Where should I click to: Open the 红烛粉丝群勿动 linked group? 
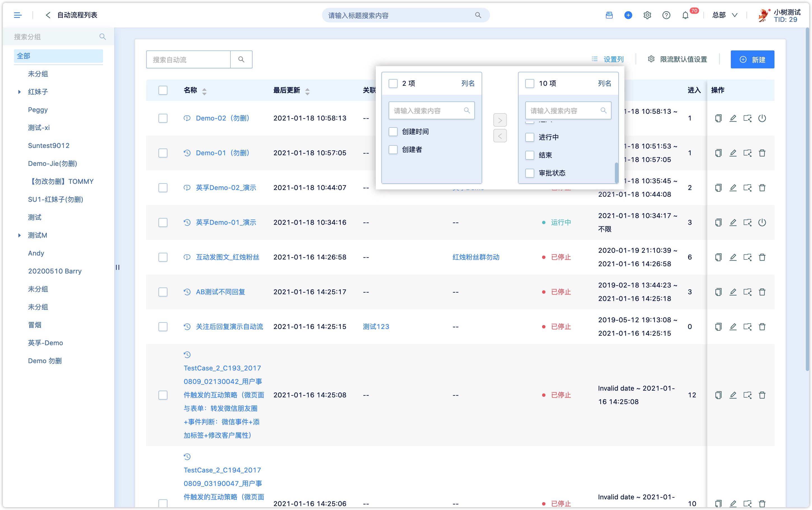476,257
